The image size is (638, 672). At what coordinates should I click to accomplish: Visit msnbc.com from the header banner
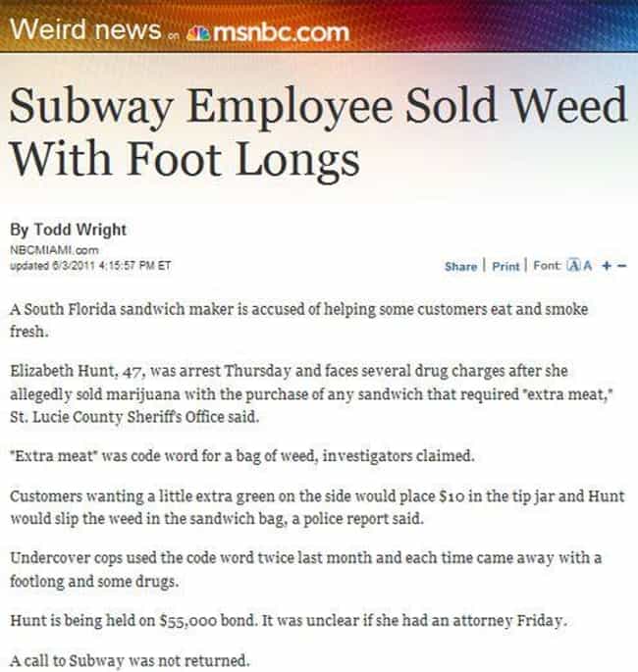281,33
